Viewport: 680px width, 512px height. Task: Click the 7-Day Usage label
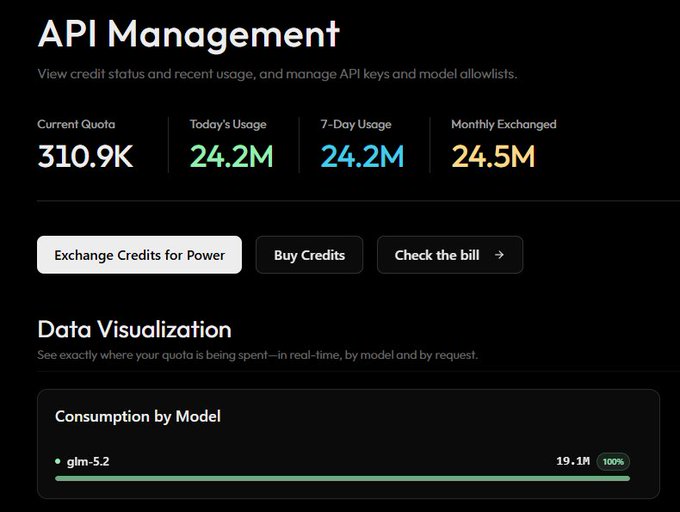(356, 124)
